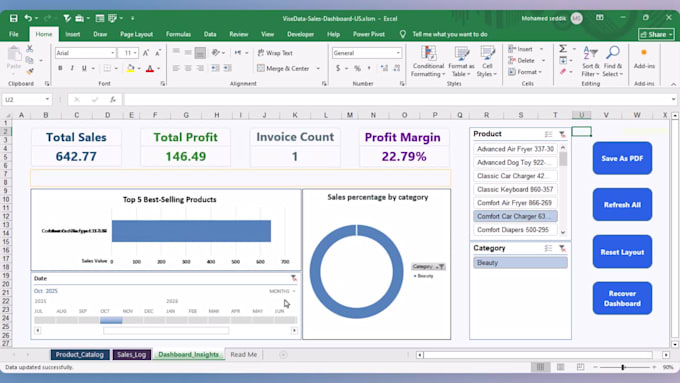Click the Share button
The image size is (680, 383).
tap(656, 34)
